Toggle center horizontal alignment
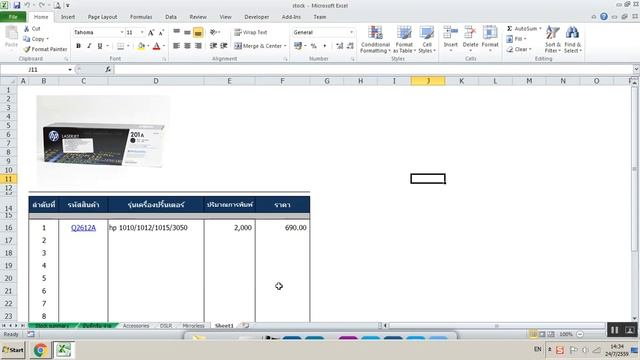 click(187, 46)
